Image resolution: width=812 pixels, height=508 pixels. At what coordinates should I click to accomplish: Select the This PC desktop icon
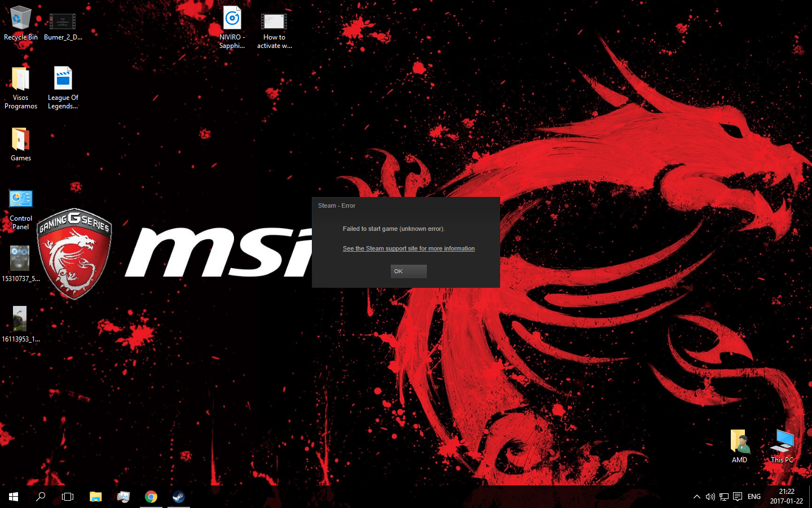point(782,446)
